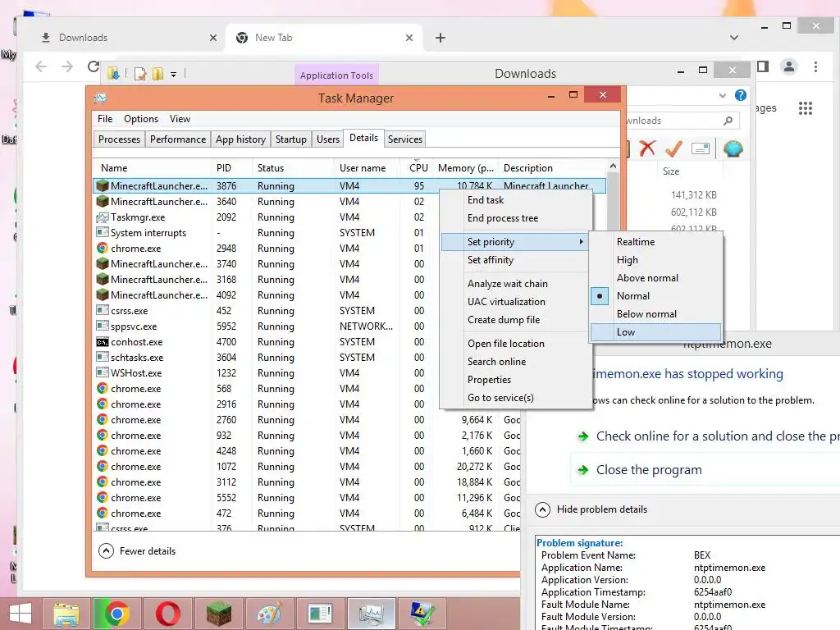Switch to the Processes tab
840x630 pixels.
tap(119, 139)
